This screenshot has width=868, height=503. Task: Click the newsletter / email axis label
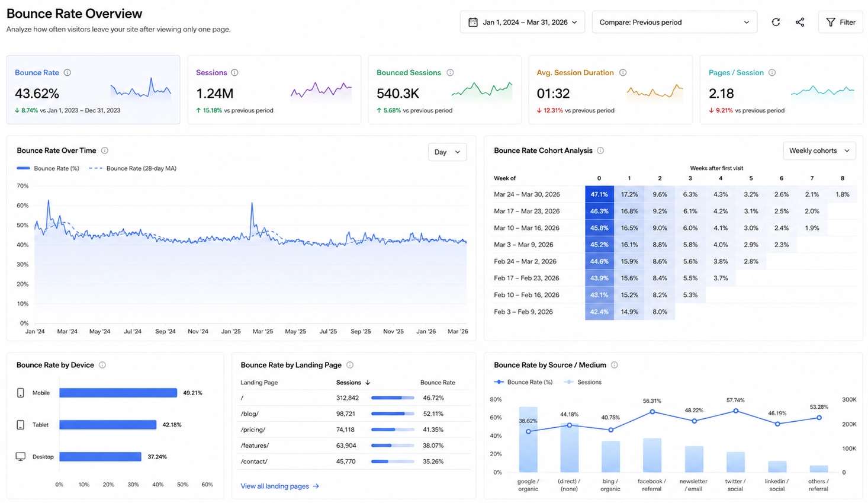(x=693, y=485)
